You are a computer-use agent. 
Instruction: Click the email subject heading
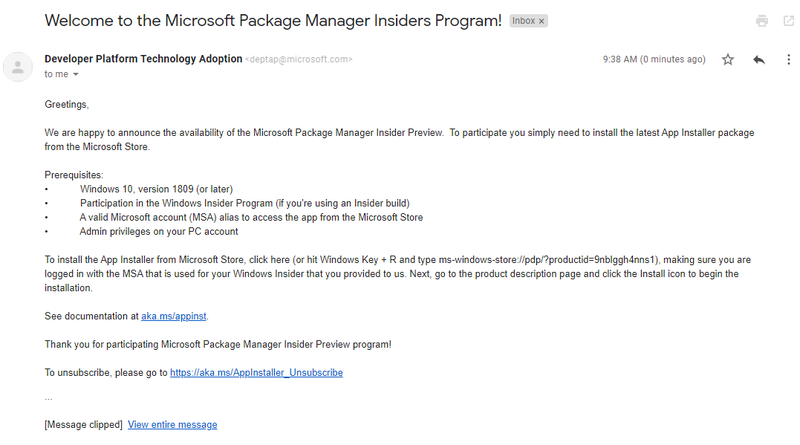[x=273, y=20]
